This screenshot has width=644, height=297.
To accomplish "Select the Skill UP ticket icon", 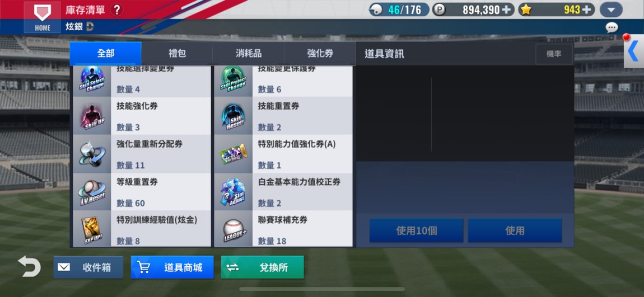I will [x=92, y=116].
